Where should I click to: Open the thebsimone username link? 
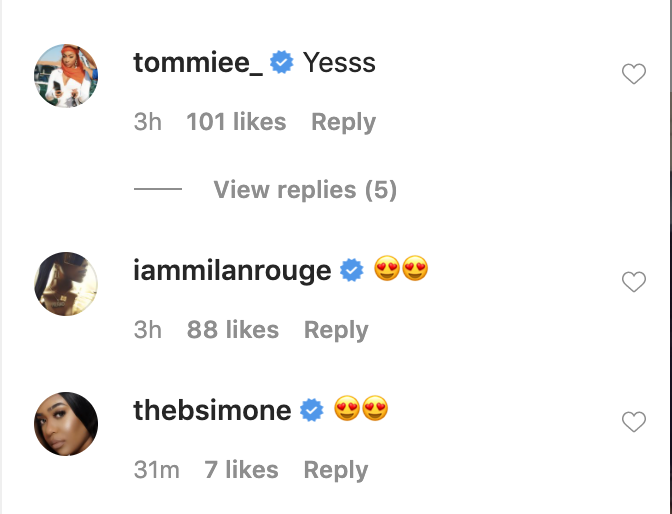tap(212, 410)
